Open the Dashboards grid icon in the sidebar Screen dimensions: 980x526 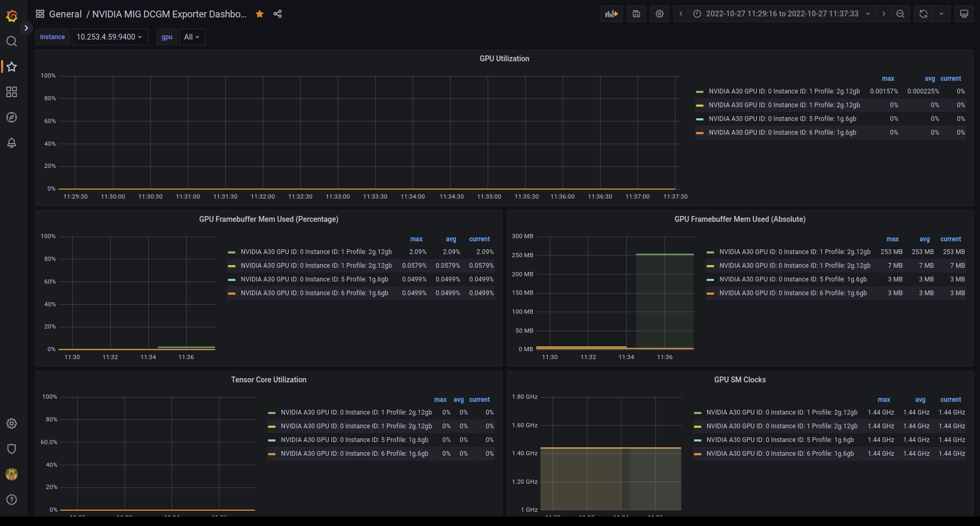[12, 92]
